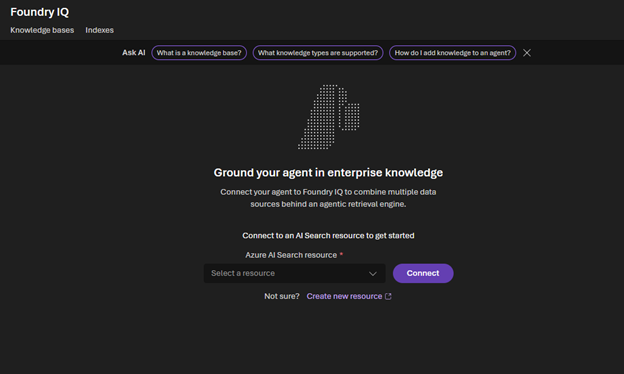
Task: Ask 'How do I add knowledge to an agent?'
Action: coord(452,53)
